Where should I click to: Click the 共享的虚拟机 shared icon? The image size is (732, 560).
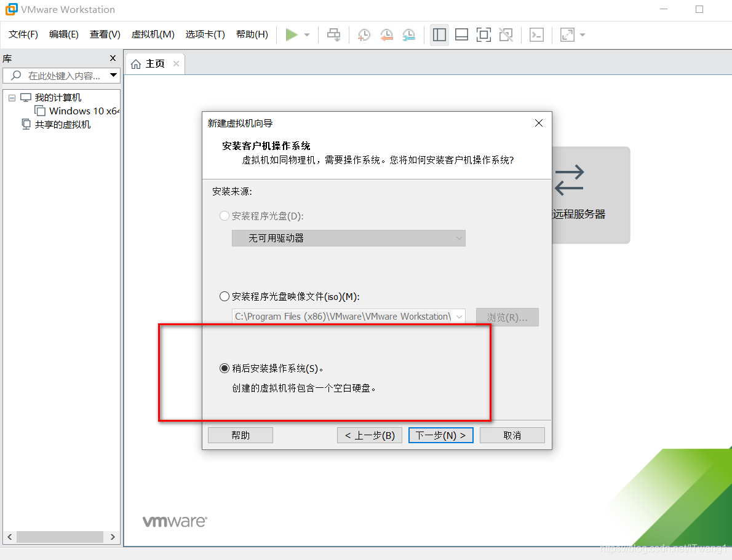click(x=26, y=124)
